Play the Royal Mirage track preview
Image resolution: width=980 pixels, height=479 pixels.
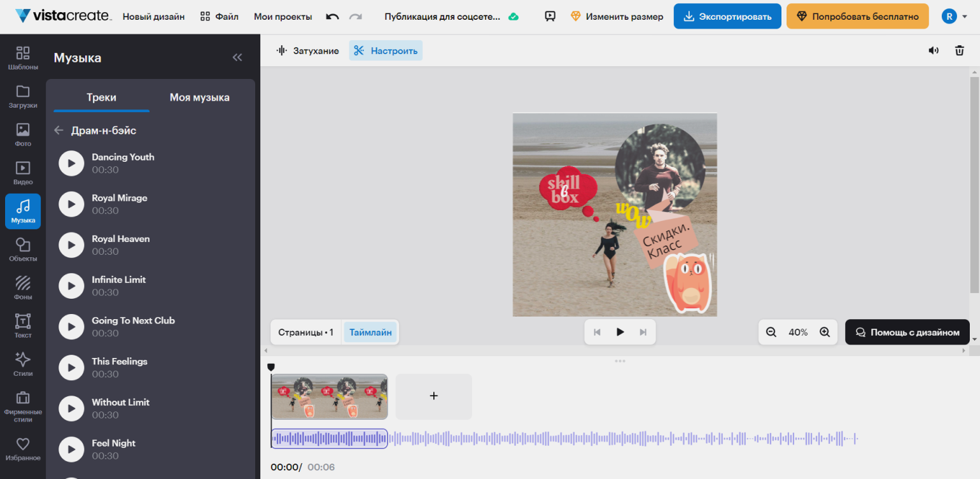71,204
